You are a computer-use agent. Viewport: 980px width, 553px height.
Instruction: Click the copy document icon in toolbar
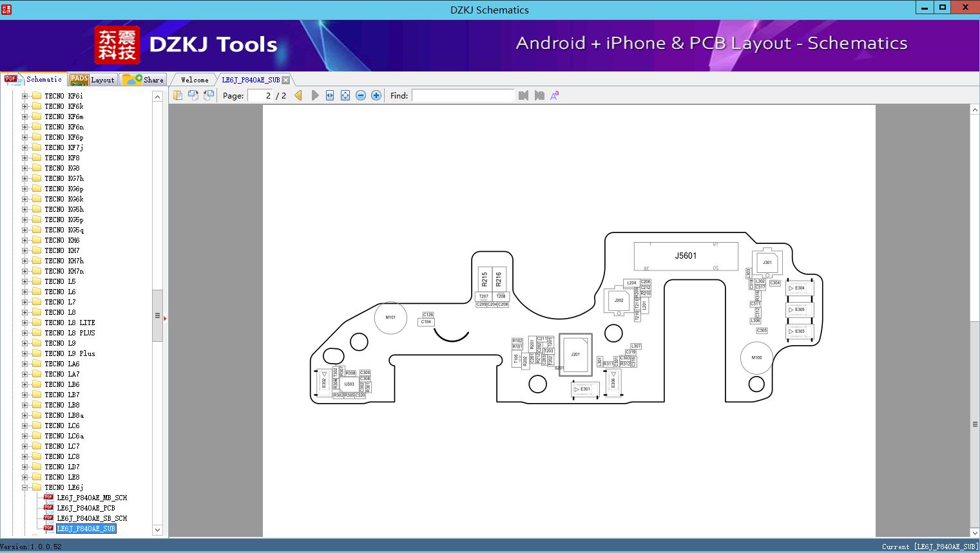point(178,95)
